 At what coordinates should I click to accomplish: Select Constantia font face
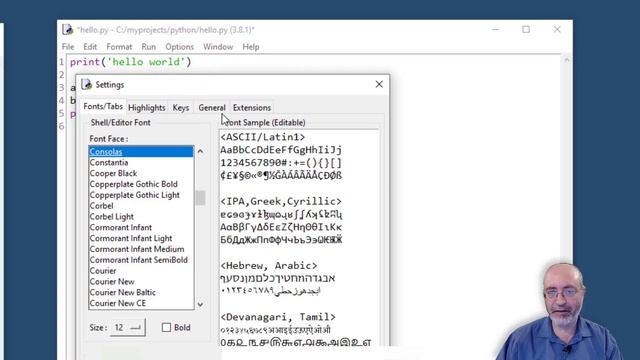141,162
